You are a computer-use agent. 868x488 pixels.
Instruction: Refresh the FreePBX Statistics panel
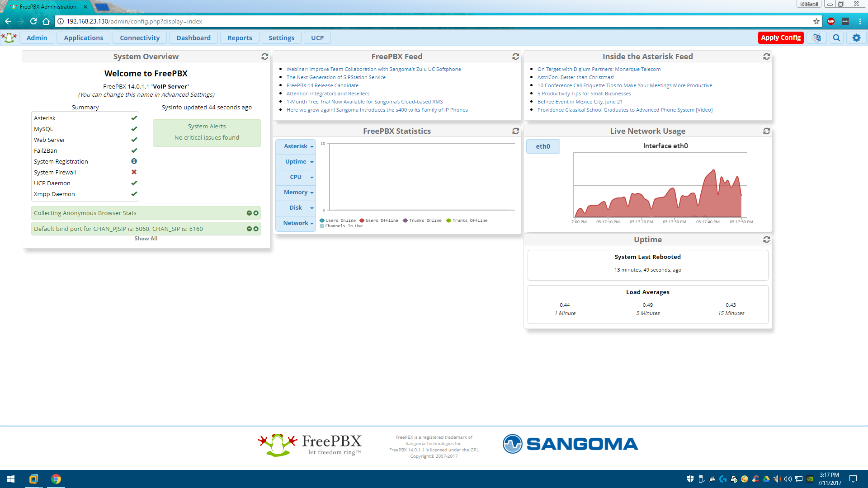[x=515, y=131]
